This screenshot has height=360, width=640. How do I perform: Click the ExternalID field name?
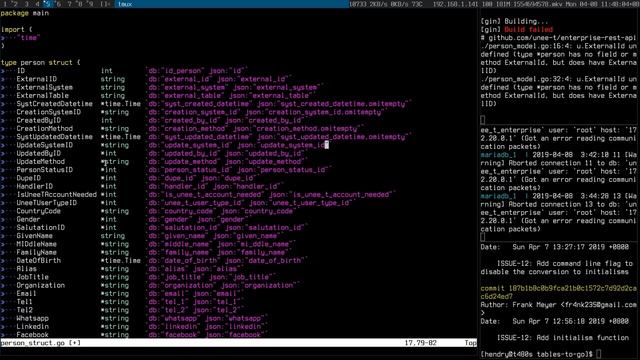click(x=36, y=79)
